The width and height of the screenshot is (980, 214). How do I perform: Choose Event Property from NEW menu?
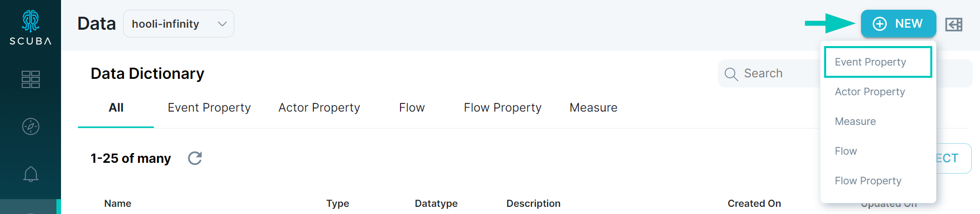pos(878,62)
